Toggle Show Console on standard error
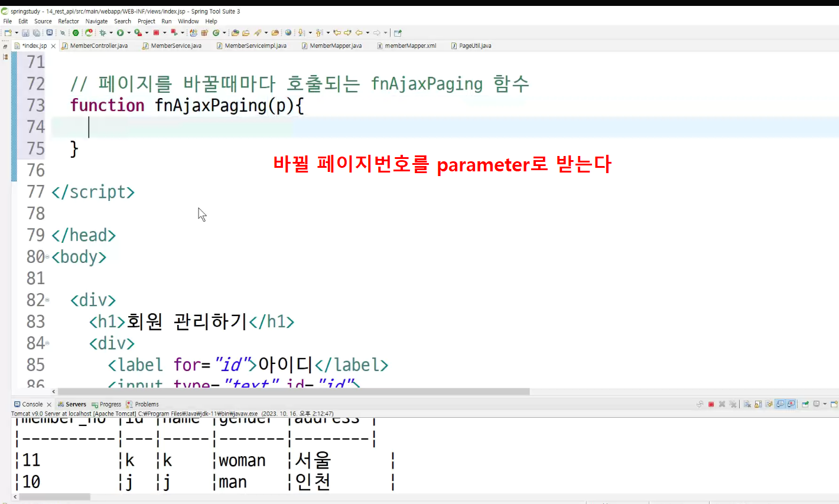The width and height of the screenshot is (839, 504). coord(791,404)
